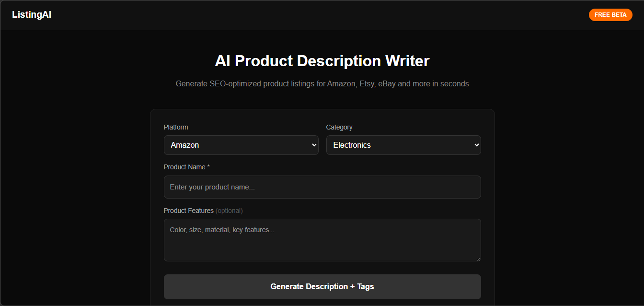The height and width of the screenshot is (306, 644).
Task: Click the Product Name * label
Action: 187,167
